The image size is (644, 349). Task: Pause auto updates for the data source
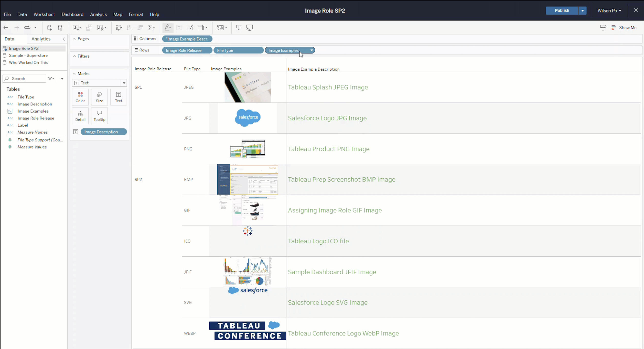click(60, 28)
